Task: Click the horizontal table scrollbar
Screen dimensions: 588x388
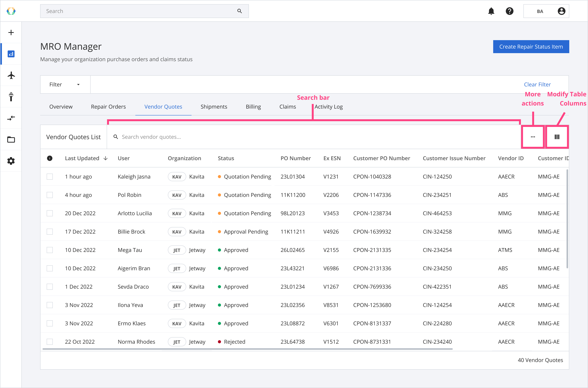Action: [x=248, y=349]
